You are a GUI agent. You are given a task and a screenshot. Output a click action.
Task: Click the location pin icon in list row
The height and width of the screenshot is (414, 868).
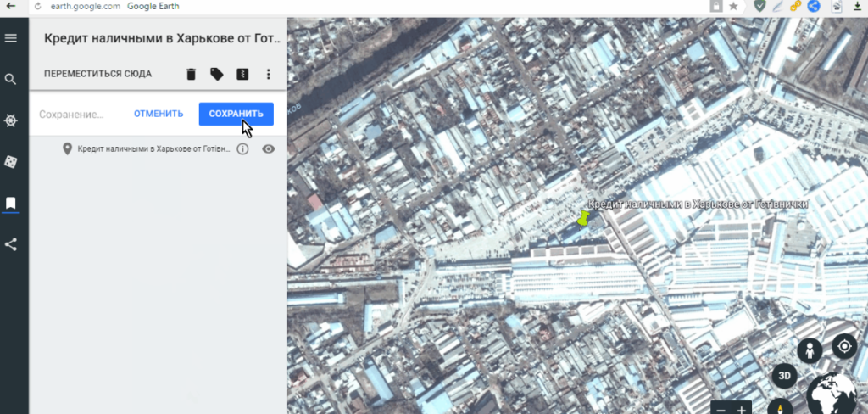[x=68, y=149]
